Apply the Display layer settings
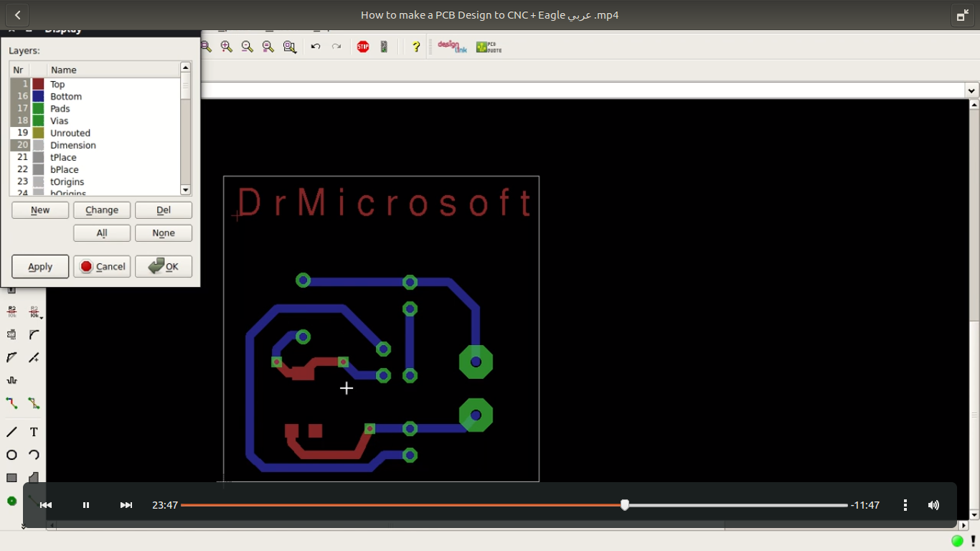 pos(40,266)
